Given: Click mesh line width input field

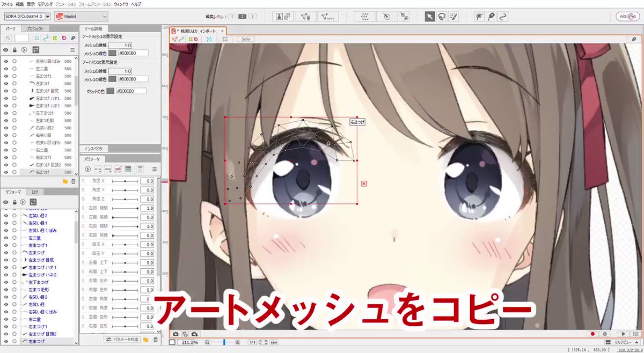Looking at the screenshot, I should point(121,46).
